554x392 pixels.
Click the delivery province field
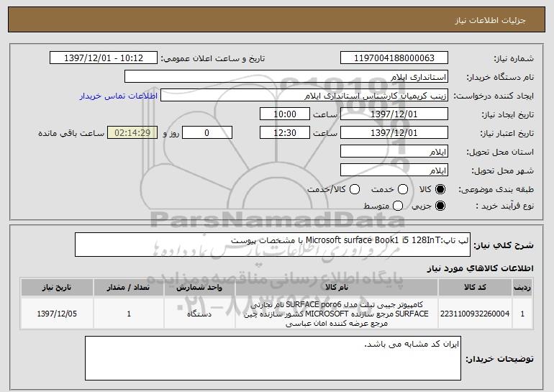tap(394, 152)
